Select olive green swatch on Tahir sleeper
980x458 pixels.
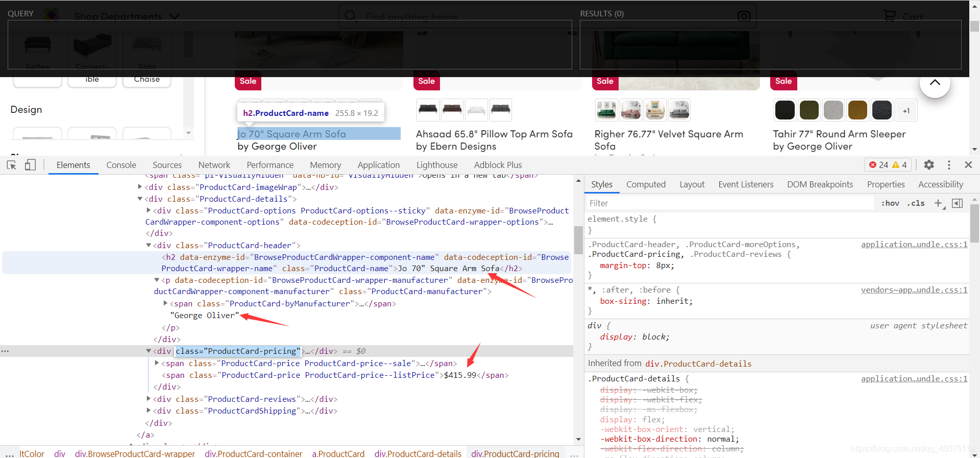tap(809, 110)
